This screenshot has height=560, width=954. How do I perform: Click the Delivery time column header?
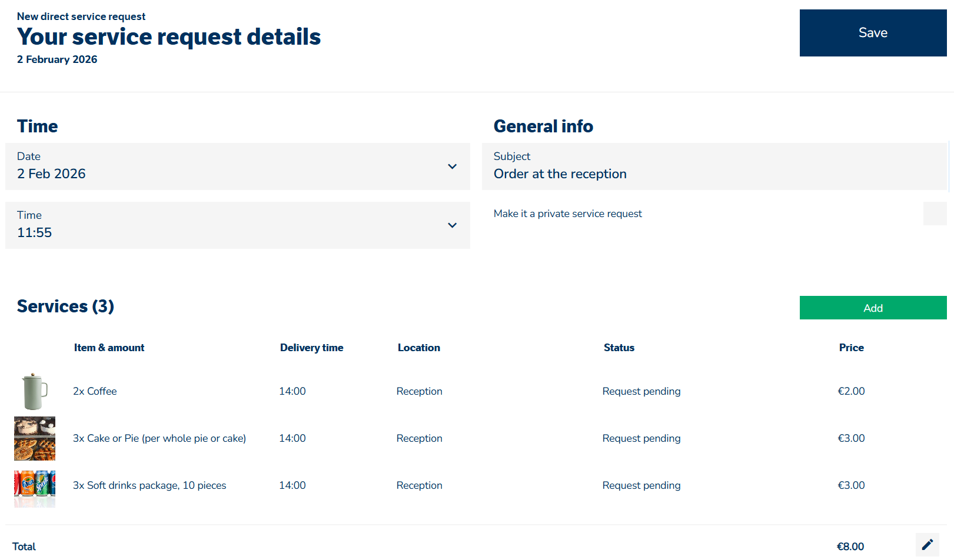coord(311,348)
